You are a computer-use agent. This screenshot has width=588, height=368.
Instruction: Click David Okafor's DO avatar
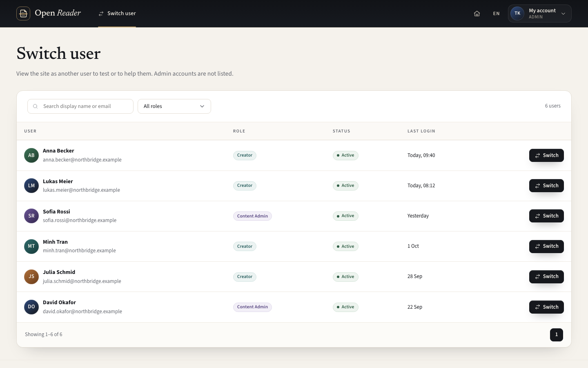(31, 307)
